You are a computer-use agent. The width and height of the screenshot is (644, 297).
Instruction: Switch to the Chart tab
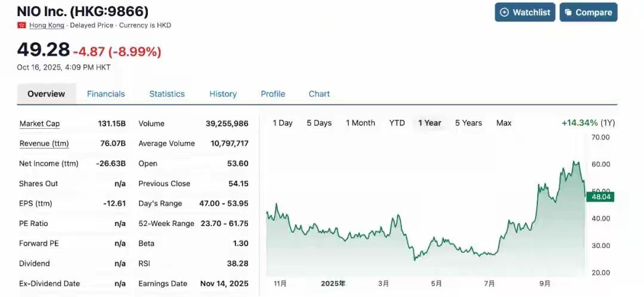[x=319, y=94]
